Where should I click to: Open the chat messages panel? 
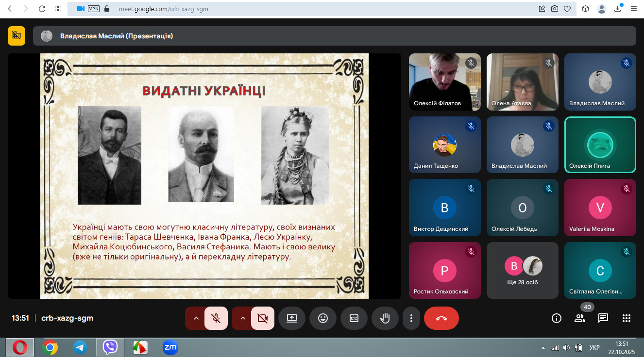603,318
